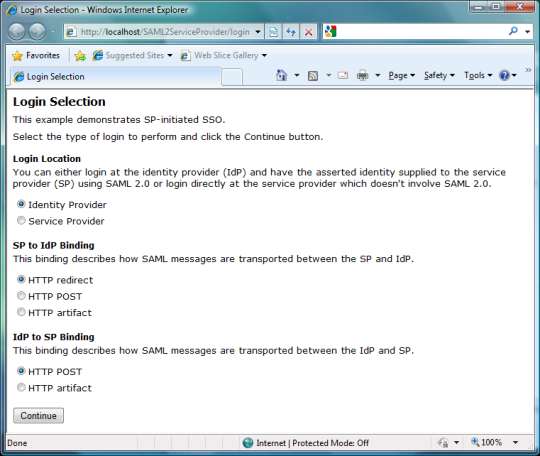The image size is (540, 456).
Task: Select HTTP artifact for SP to IdP binding
Action: [x=21, y=312]
